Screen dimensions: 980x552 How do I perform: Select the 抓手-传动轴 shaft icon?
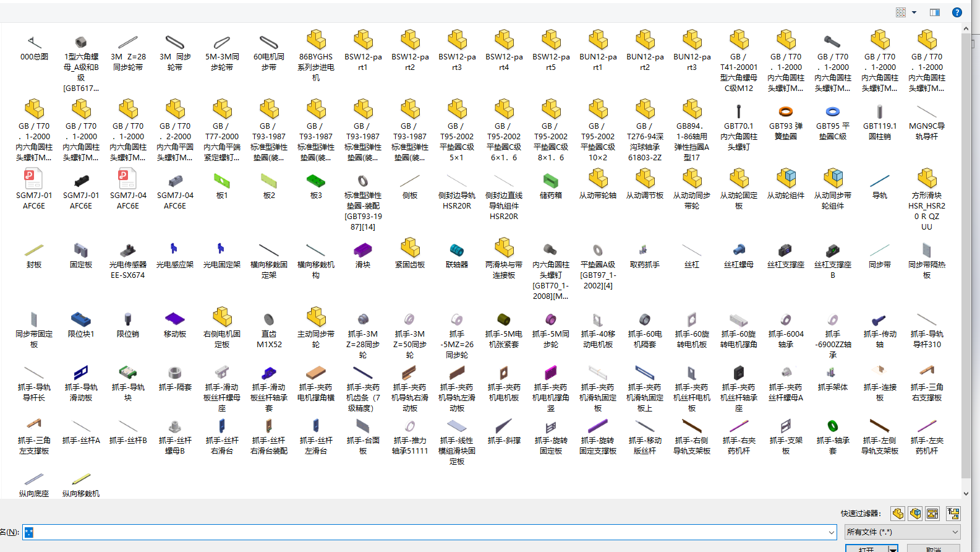[880, 319]
